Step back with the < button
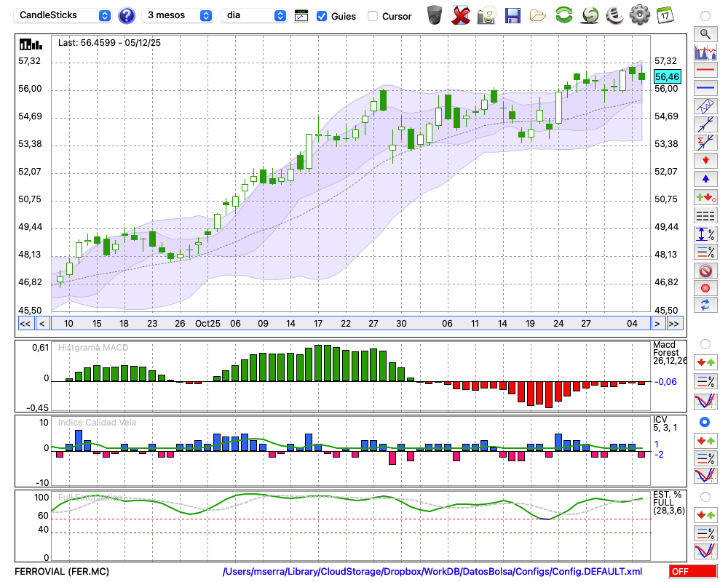Image resolution: width=728 pixels, height=582 pixels. point(42,324)
